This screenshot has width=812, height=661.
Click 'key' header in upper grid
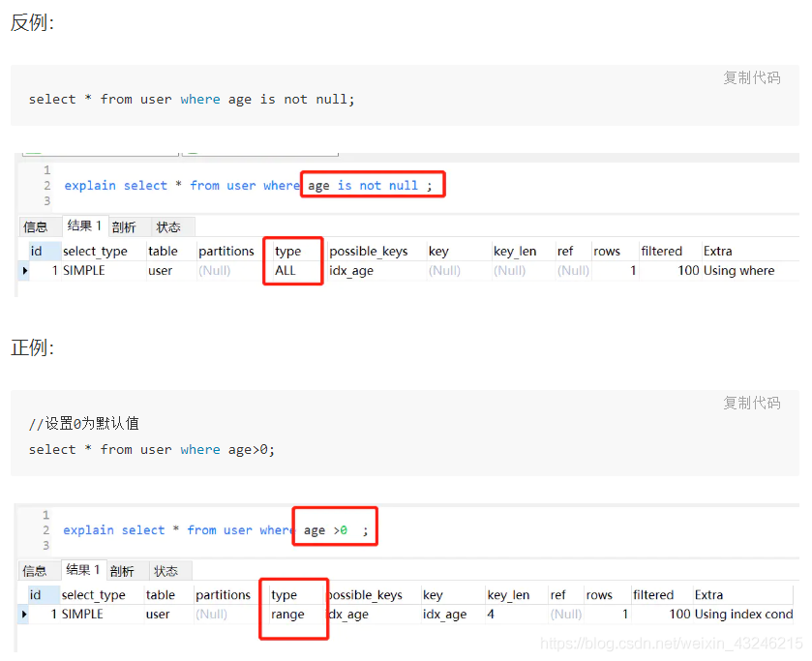pos(438,252)
